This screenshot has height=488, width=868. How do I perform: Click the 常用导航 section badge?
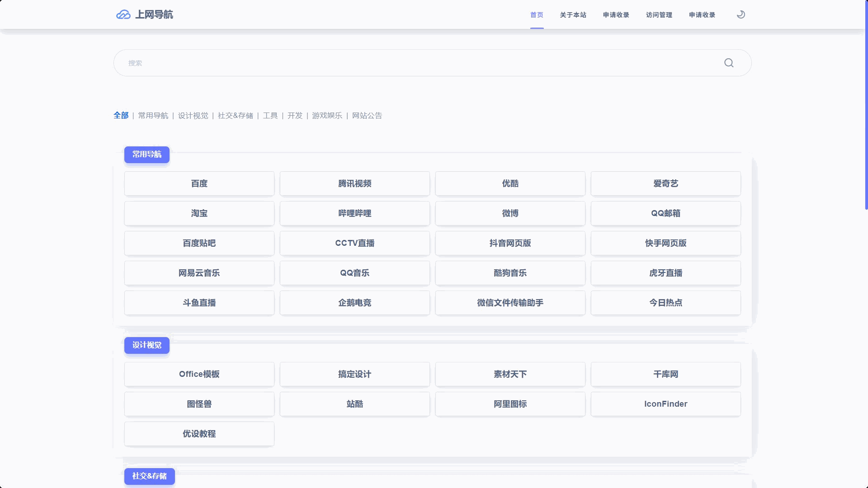(147, 155)
